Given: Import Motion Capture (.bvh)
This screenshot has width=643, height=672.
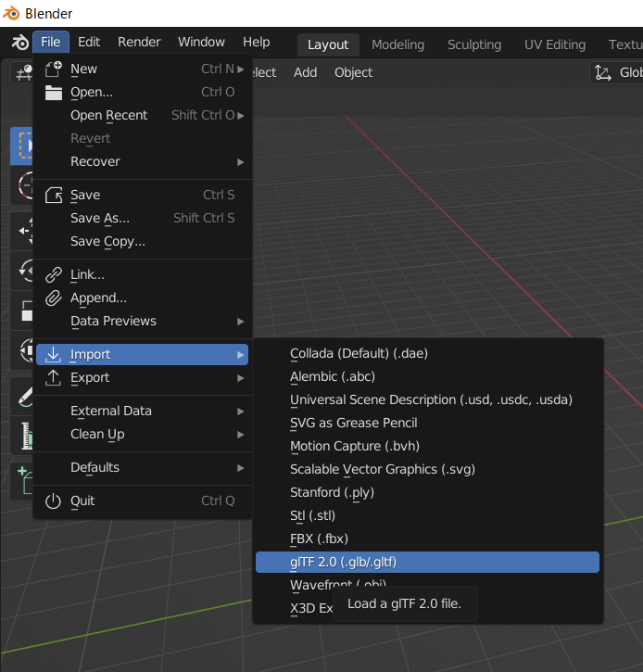Looking at the screenshot, I should point(427,446).
